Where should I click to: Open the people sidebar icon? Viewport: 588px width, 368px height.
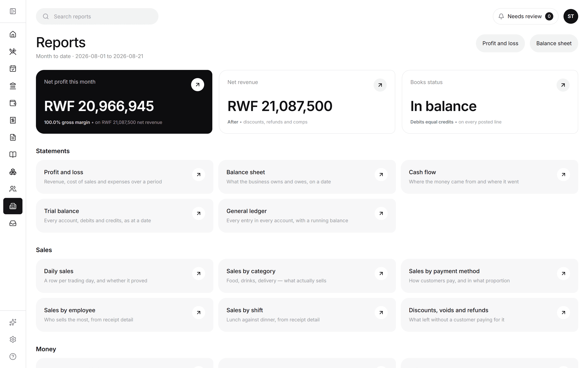[13, 189]
